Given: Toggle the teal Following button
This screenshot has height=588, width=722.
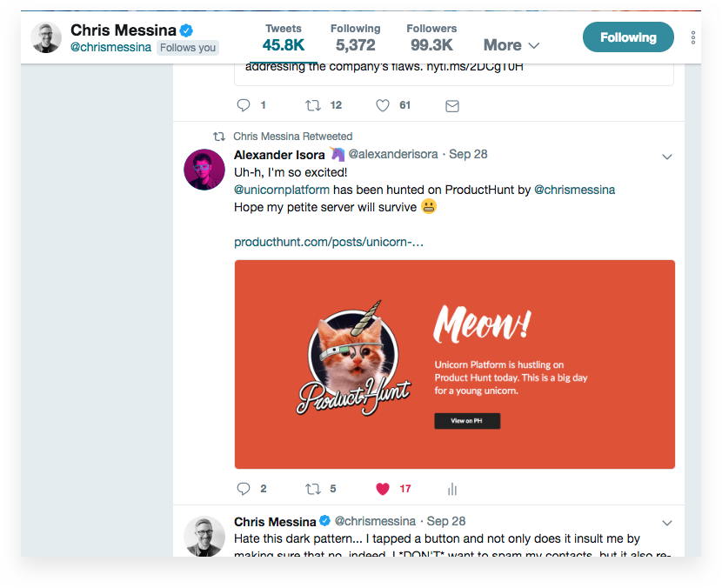Looking at the screenshot, I should tap(627, 37).
